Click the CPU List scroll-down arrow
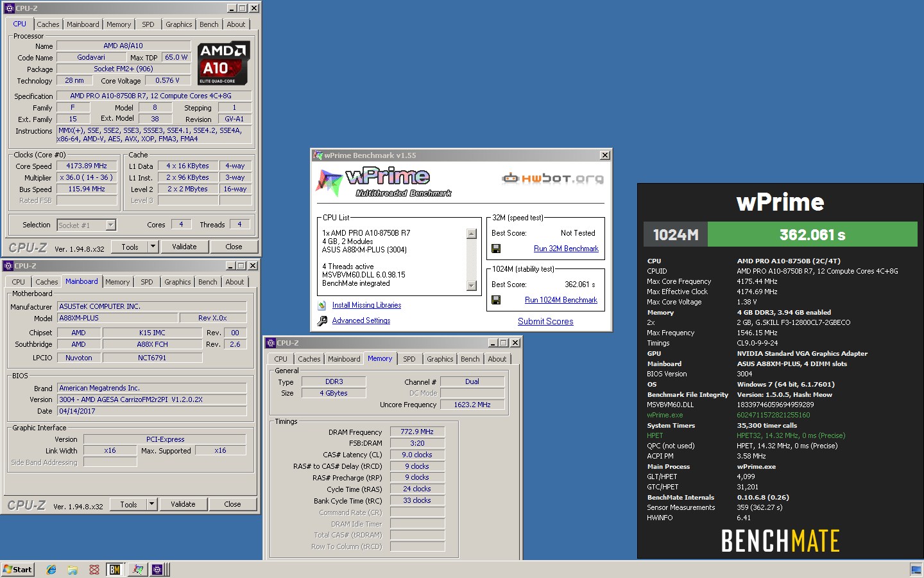The height and width of the screenshot is (578, 924). [x=472, y=286]
